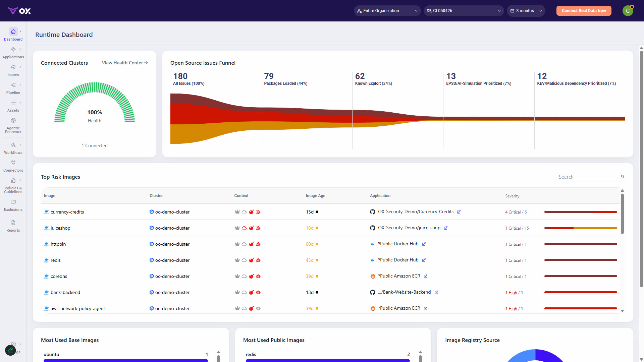Open the CL050426 selector dropdown
The height and width of the screenshot is (362, 644).
pyautogui.click(x=464, y=11)
